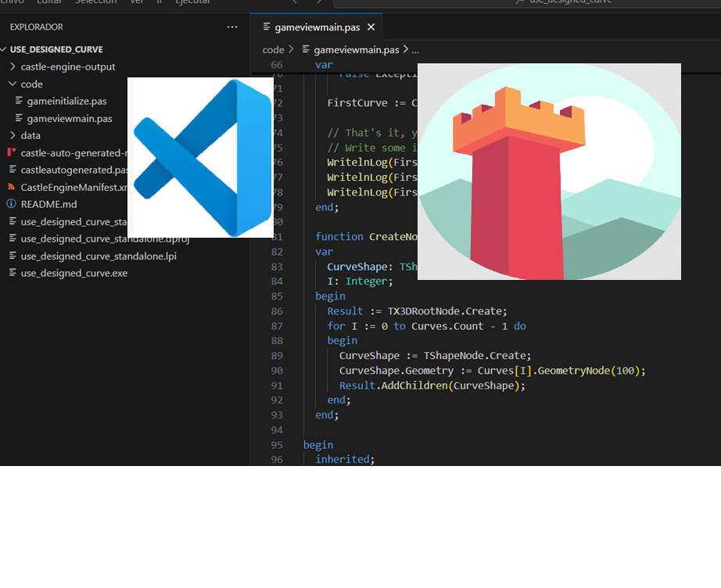Click 'Curves[I].GeometryNode(100);' on line 90
The width and height of the screenshot is (721, 588).
561,371
